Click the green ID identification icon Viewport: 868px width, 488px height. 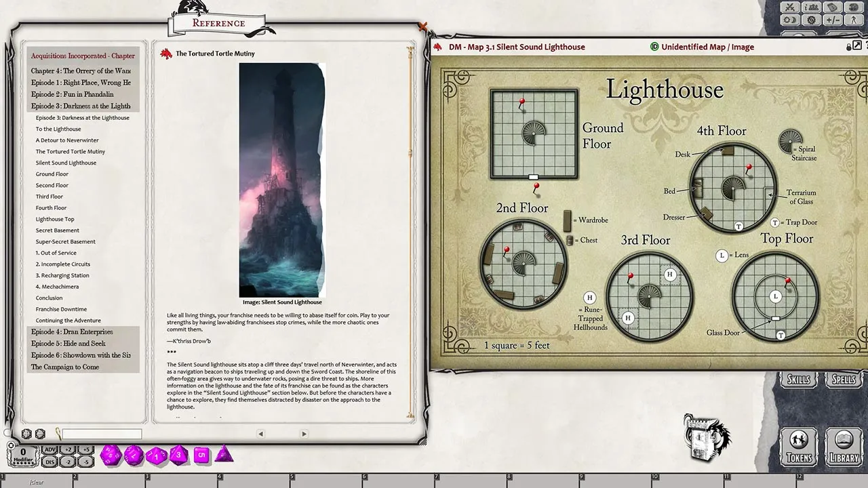click(654, 47)
